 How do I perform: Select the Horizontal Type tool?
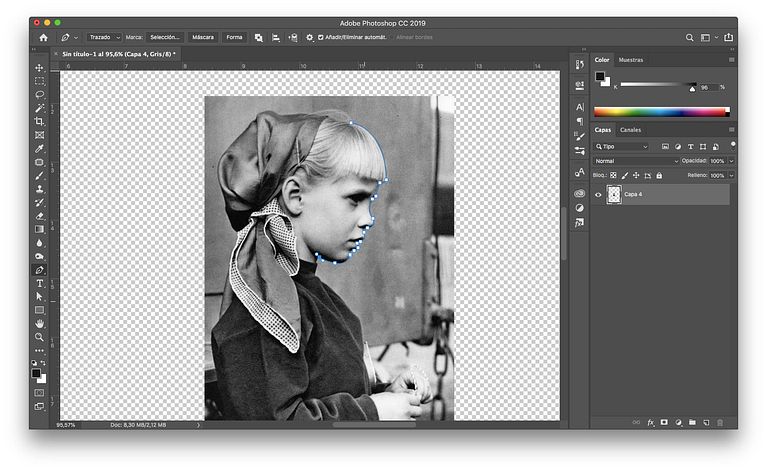tap(40, 283)
